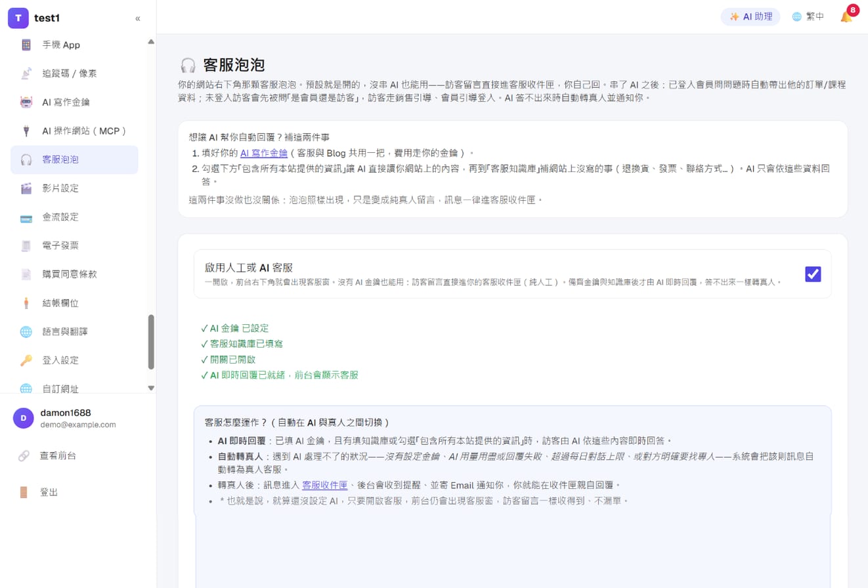The image size is (868, 588).
Task: Open notifications bell with badge 8
Action: point(847,16)
